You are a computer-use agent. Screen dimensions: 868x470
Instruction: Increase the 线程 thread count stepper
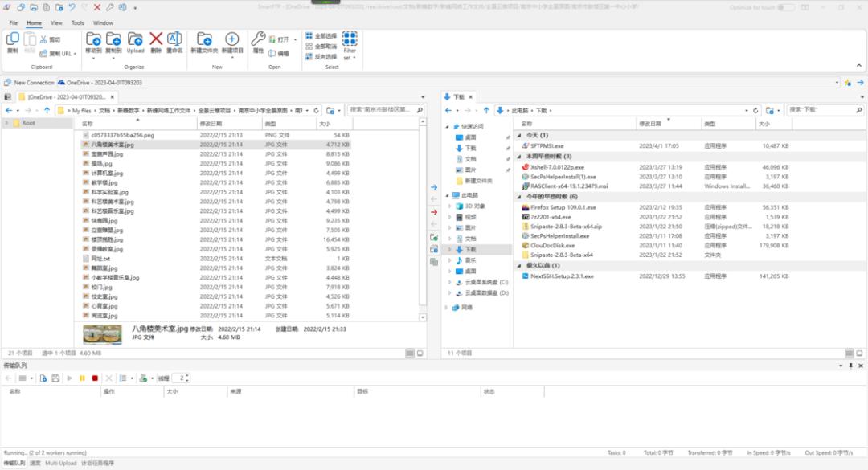187,376
